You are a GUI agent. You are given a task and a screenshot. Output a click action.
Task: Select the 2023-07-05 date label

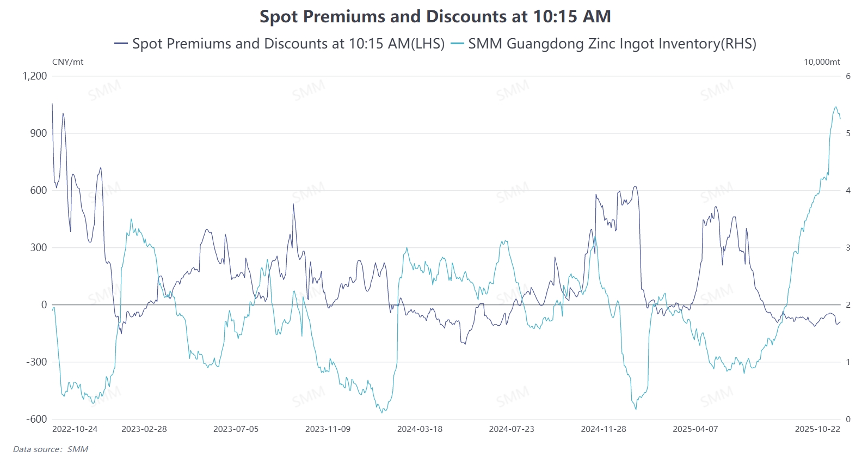pos(236,429)
